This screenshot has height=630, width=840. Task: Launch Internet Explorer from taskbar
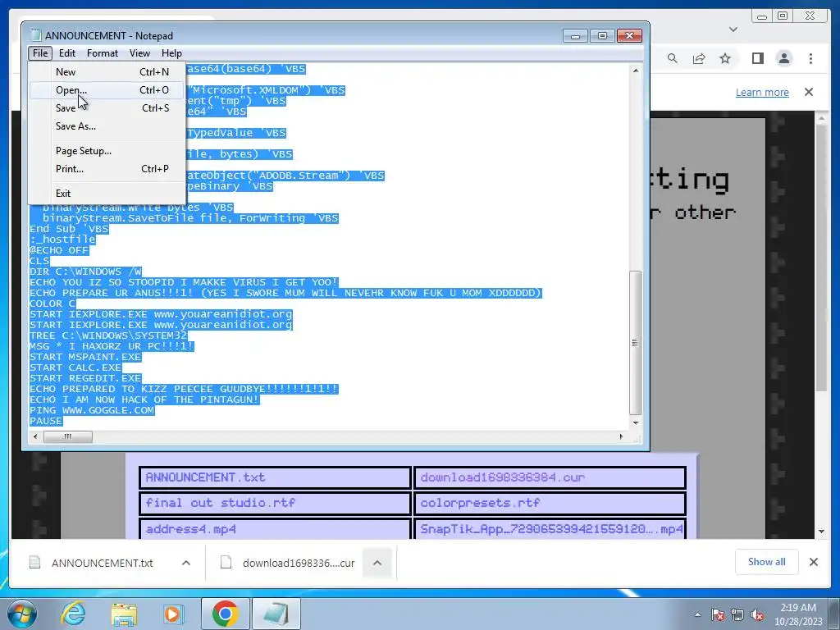click(x=72, y=614)
